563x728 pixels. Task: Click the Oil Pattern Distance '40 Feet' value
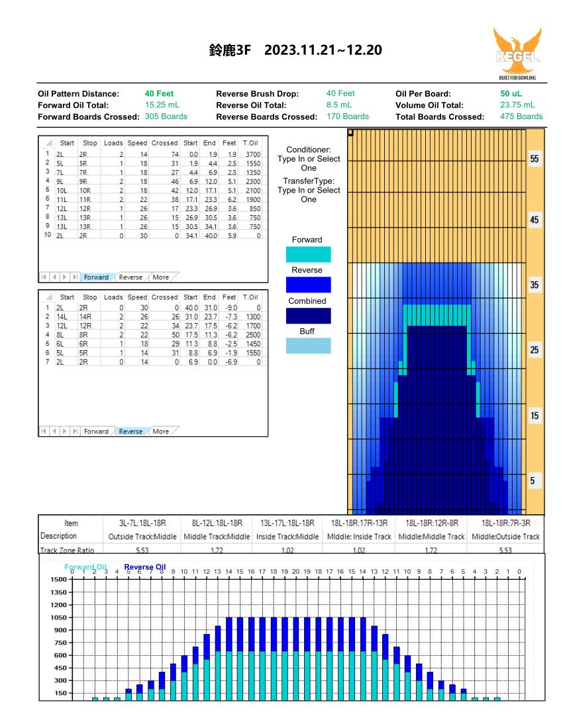(x=159, y=94)
